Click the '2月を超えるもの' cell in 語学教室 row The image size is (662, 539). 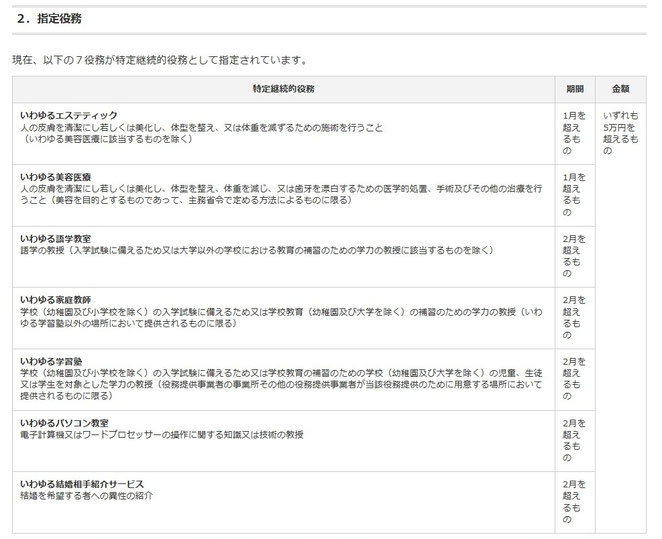575,256
